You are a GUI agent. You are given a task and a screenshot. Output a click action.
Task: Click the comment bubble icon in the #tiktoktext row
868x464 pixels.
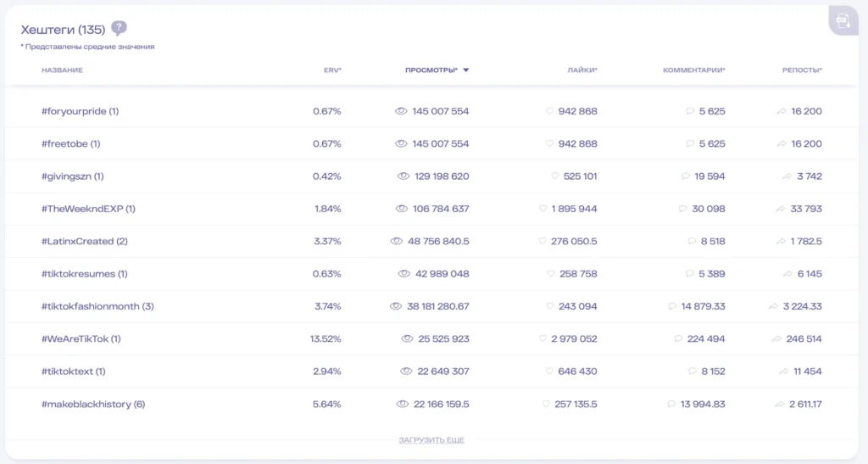693,372
